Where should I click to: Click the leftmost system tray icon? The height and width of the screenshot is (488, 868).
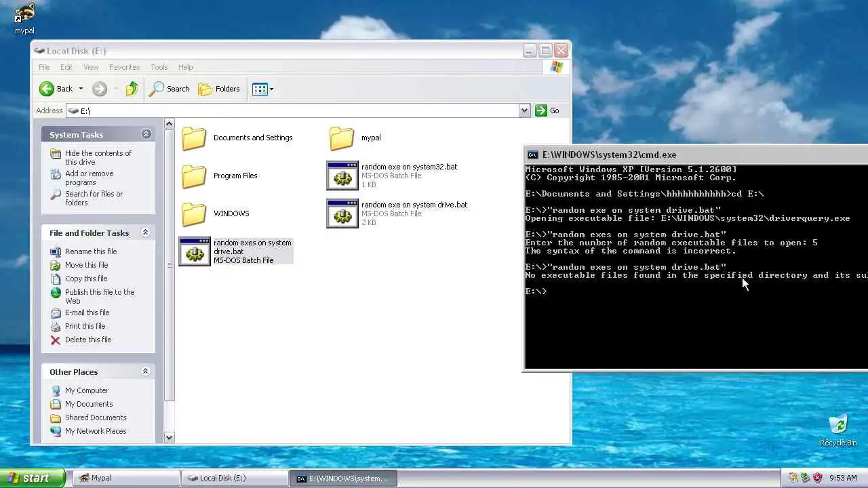793,478
